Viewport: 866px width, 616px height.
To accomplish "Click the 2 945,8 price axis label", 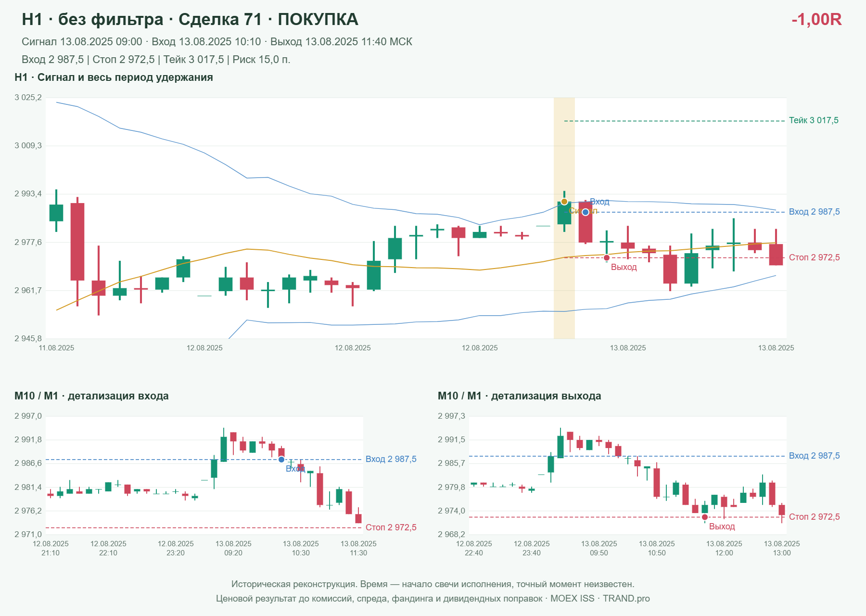I will [28, 339].
